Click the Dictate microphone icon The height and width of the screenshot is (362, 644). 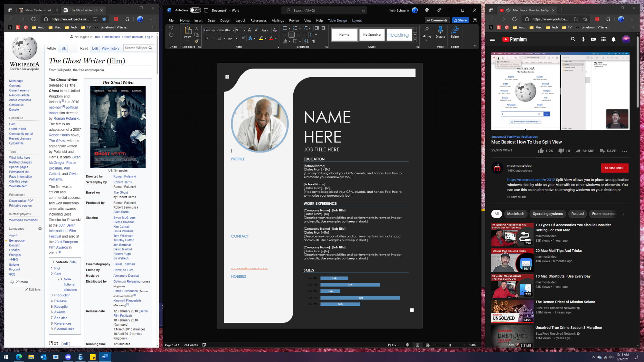pos(440,30)
